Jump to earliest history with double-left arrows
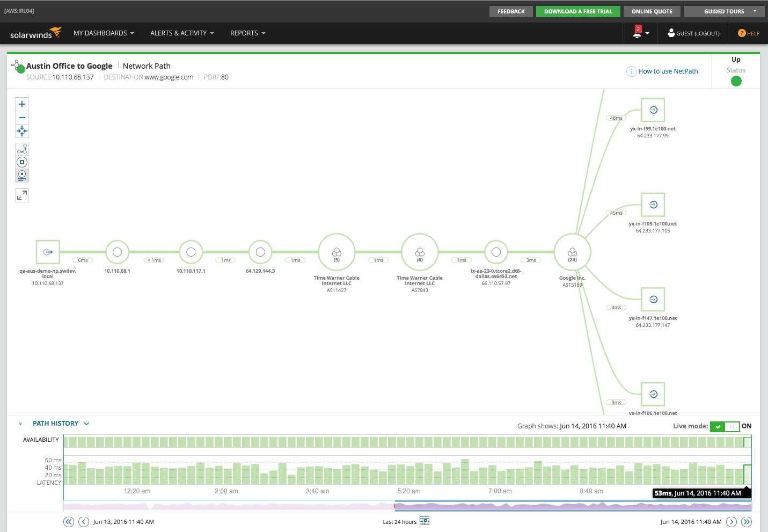768x532 pixels. pos(69,522)
